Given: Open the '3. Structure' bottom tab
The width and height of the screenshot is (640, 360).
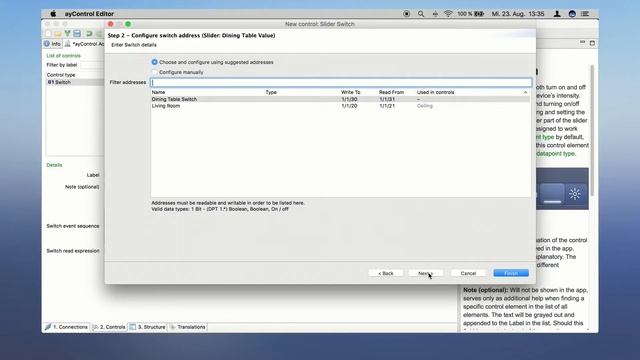Looking at the screenshot, I should (147, 327).
